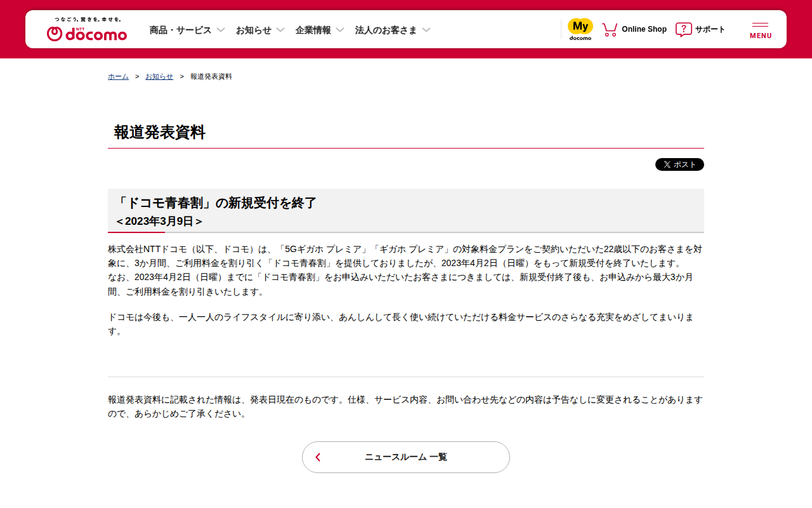This screenshot has width=812, height=508.
Task: Click the 「ドコモ青春割」の新規受付を終了 headline
Action: pos(216,203)
